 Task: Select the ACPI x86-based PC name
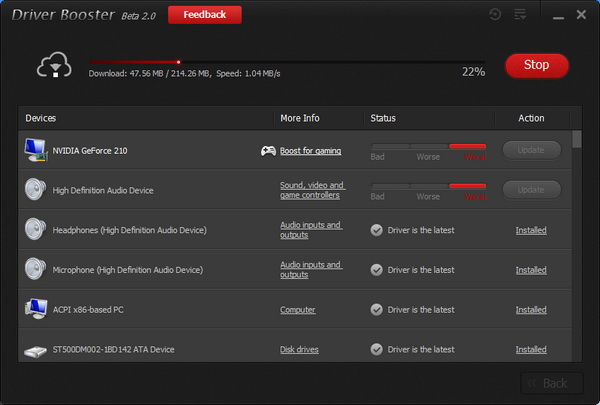click(x=88, y=310)
